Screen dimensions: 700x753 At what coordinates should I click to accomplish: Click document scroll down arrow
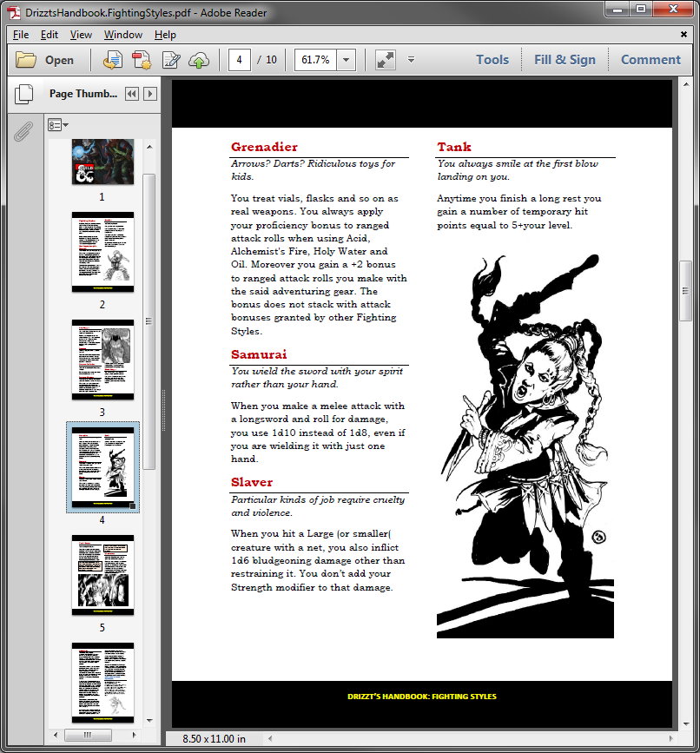pyautogui.click(x=686, y=723)
